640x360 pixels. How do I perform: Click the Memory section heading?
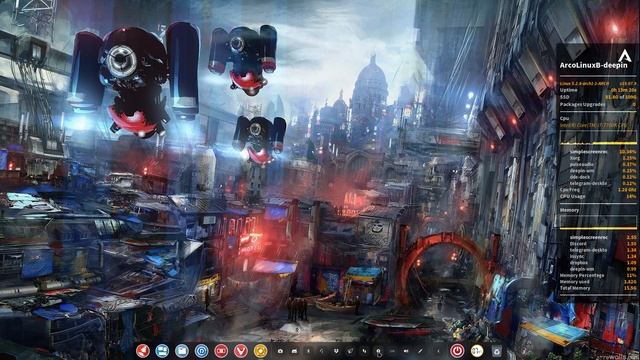pos(569,210)
